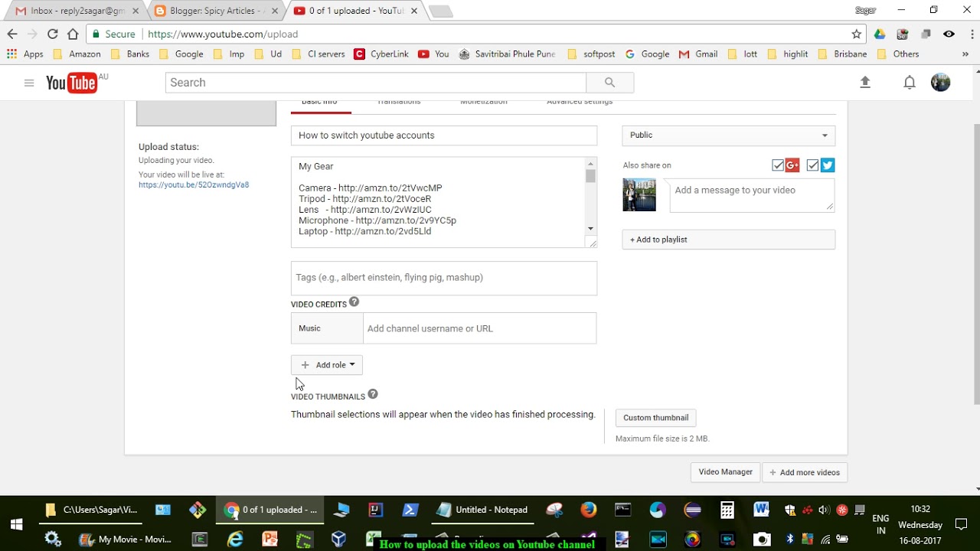Open the Add role dropdown
980x551 pixels.
pyautogui.click(x=327, y=365)
